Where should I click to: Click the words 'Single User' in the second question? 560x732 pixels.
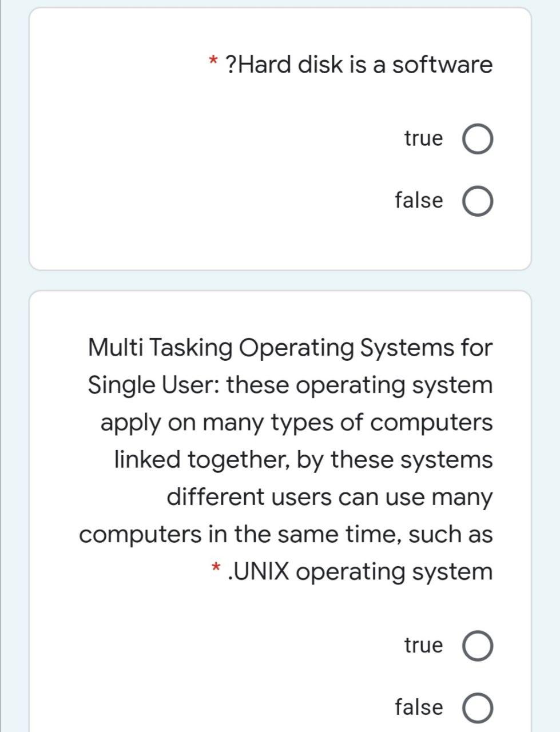click(x=150, y=384)
